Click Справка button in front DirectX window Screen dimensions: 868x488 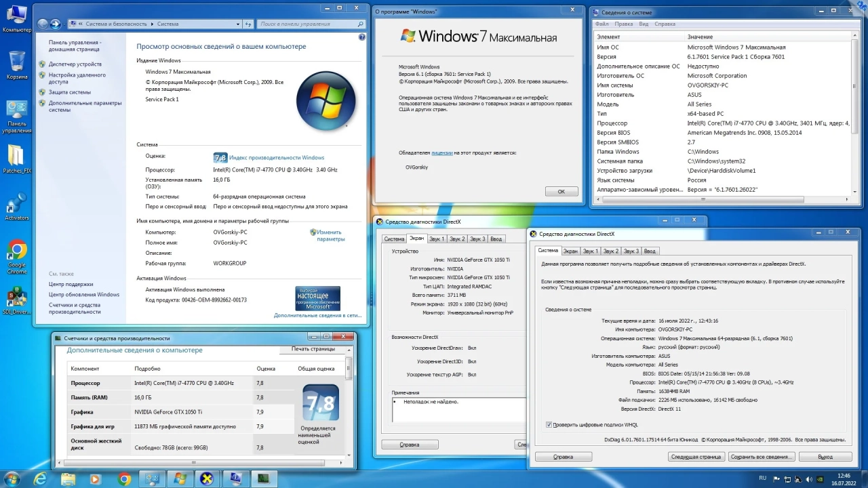[x=564, y=457]
